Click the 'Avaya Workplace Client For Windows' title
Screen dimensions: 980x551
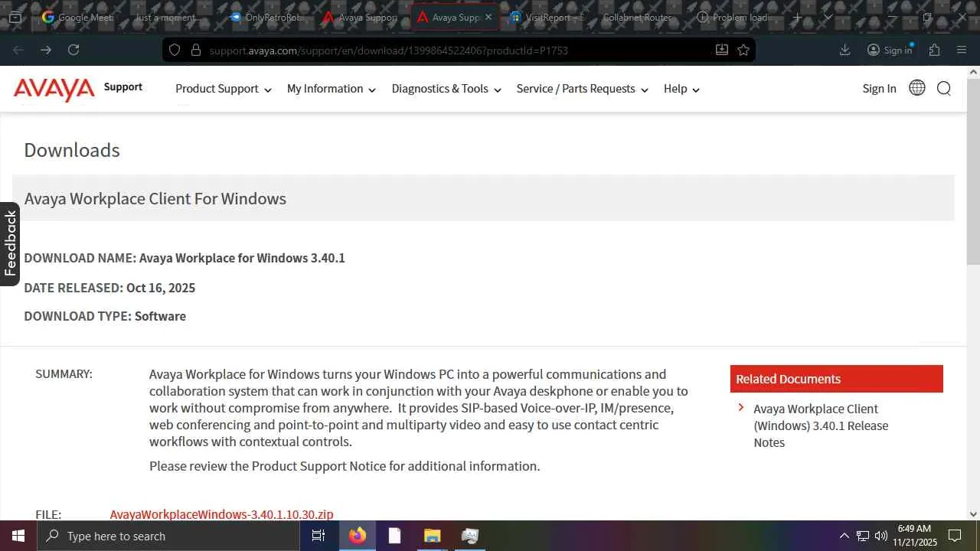pos(155,199)
